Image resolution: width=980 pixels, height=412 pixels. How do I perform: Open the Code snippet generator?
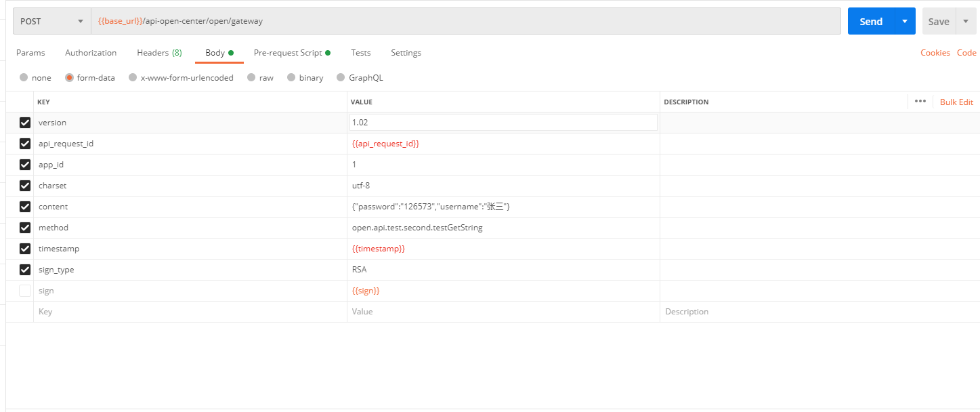[x=966, y=52]
